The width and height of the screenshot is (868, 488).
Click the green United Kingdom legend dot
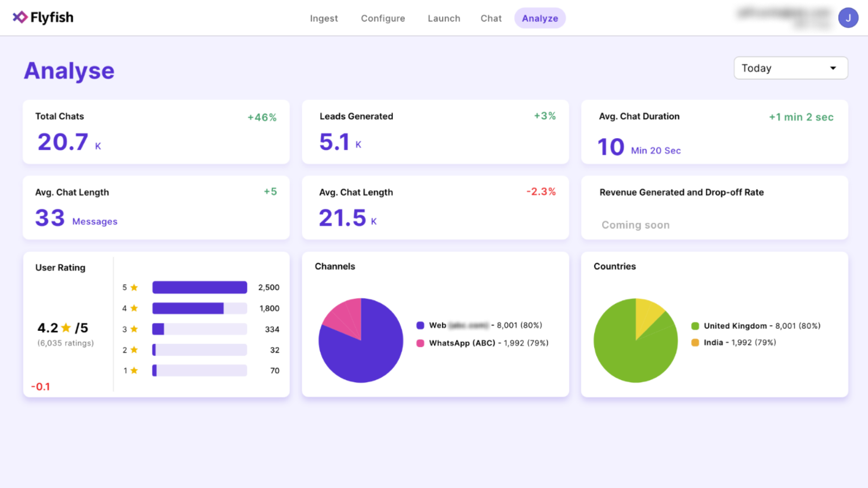(695, 326)
